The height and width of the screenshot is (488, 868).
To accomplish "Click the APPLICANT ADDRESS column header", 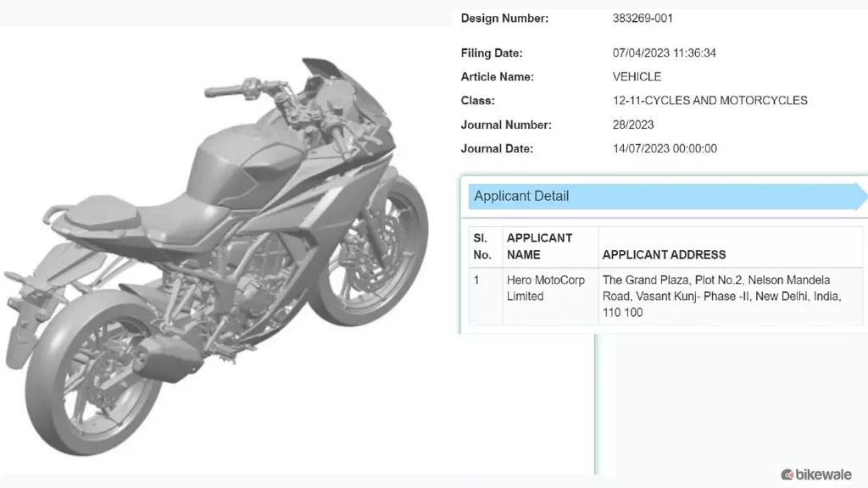I will [730, 247].
